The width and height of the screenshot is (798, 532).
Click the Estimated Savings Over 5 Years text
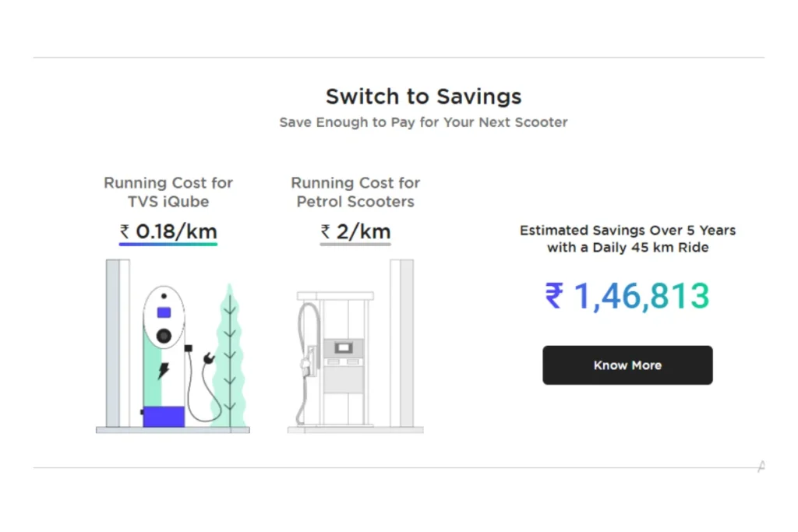click(x=627, y=238)
